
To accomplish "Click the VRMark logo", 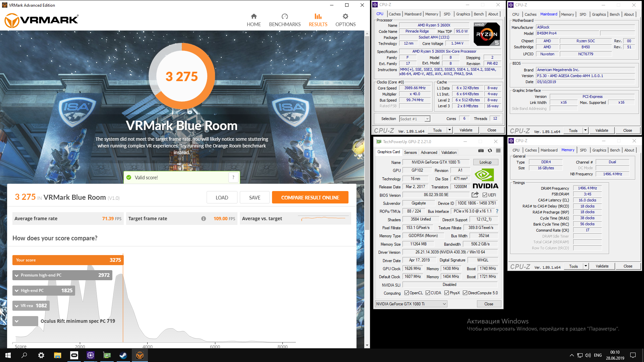I will coord(42,20).
